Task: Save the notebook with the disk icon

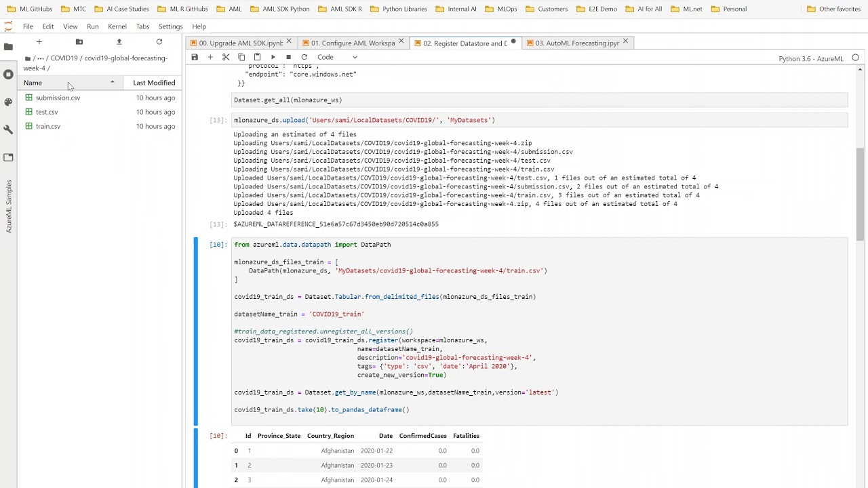Action: click(195, 57)
